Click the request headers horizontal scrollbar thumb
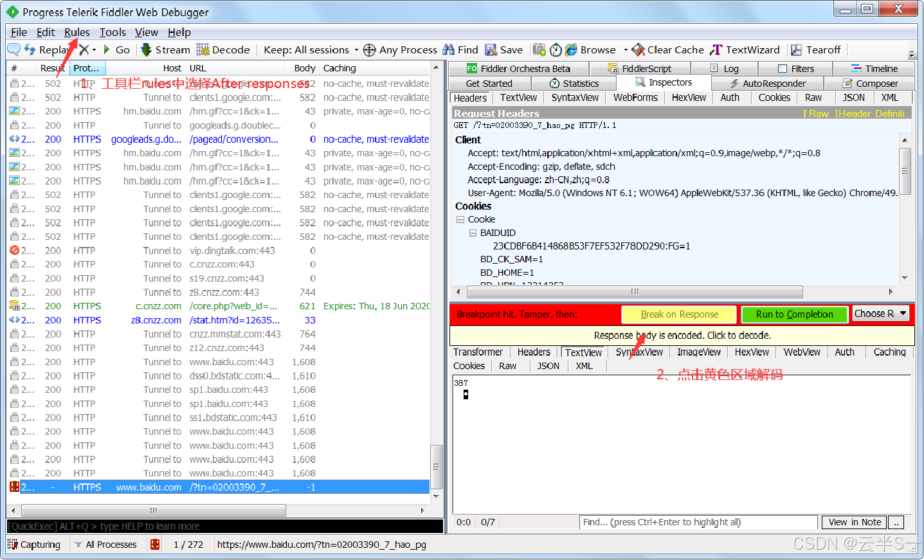 pos(635,292)
